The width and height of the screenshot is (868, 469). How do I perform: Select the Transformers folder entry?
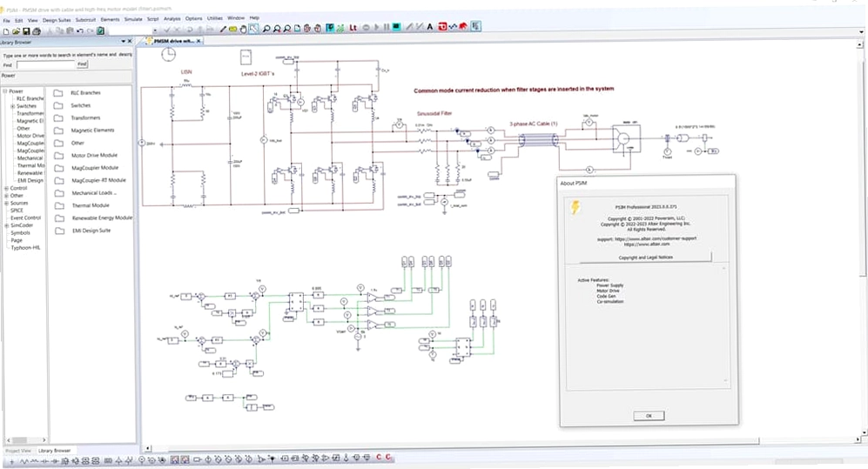click(x=85, y=117)
